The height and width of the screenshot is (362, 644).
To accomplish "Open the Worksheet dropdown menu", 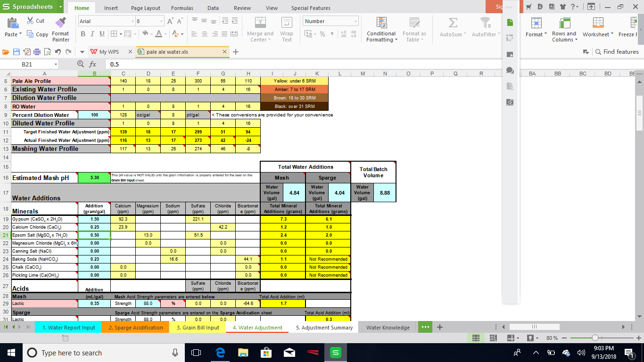I will point(598,27).
